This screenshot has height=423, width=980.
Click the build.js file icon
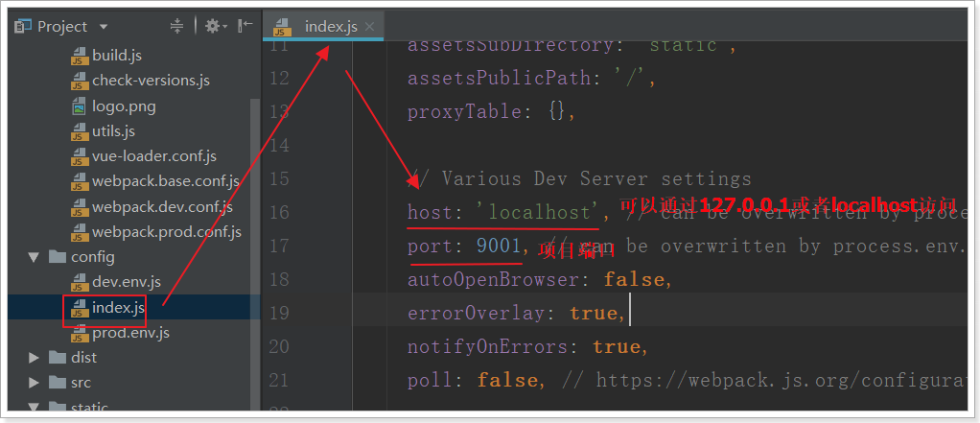[80, 57]
